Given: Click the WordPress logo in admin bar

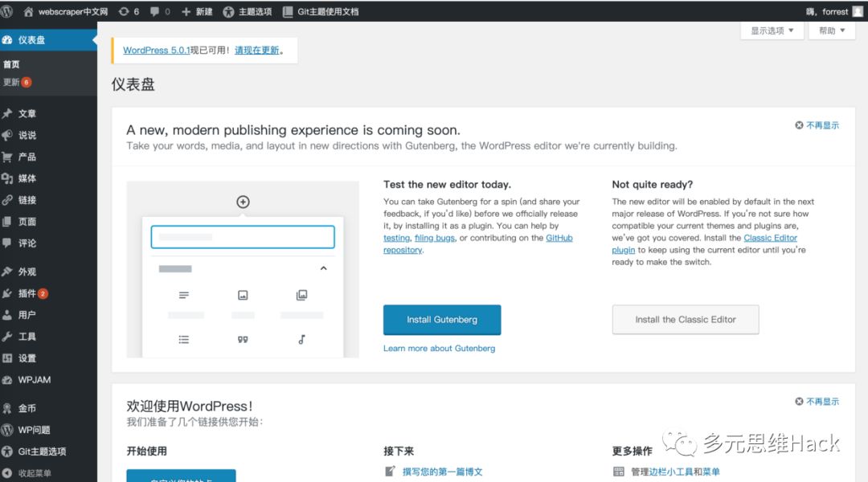Looking at the screenshot, I should pyautogui.click(x=6, y=11).
